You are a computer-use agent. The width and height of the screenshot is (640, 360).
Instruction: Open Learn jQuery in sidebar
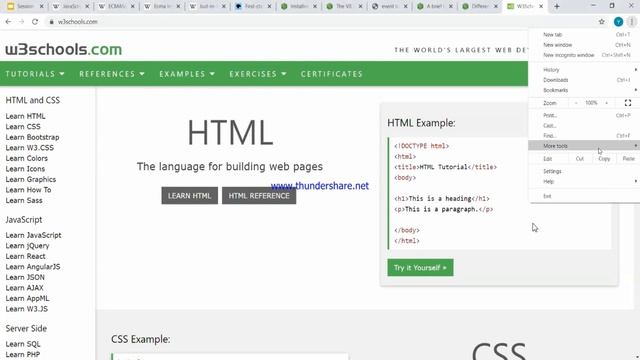[27, 246]
